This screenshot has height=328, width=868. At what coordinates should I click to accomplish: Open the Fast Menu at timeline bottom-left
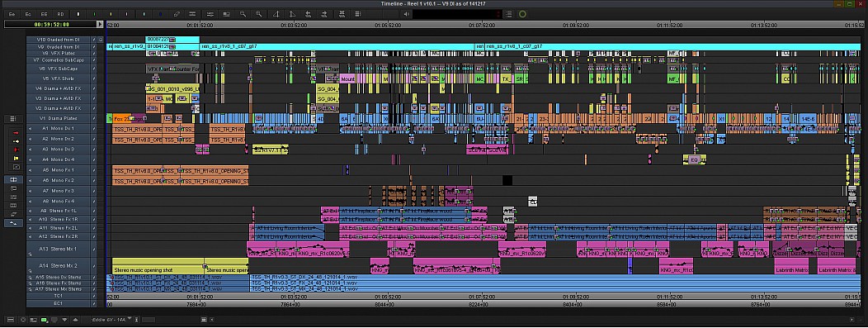tap(11, 320)
